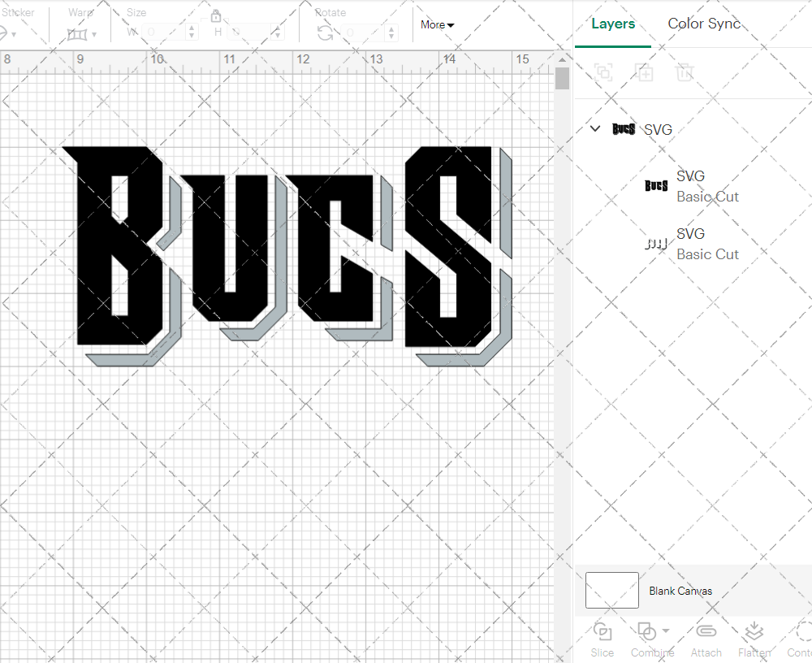Click the Group layers icon
The width and height of the screenshot is (812, 663).
click(603, 72)
